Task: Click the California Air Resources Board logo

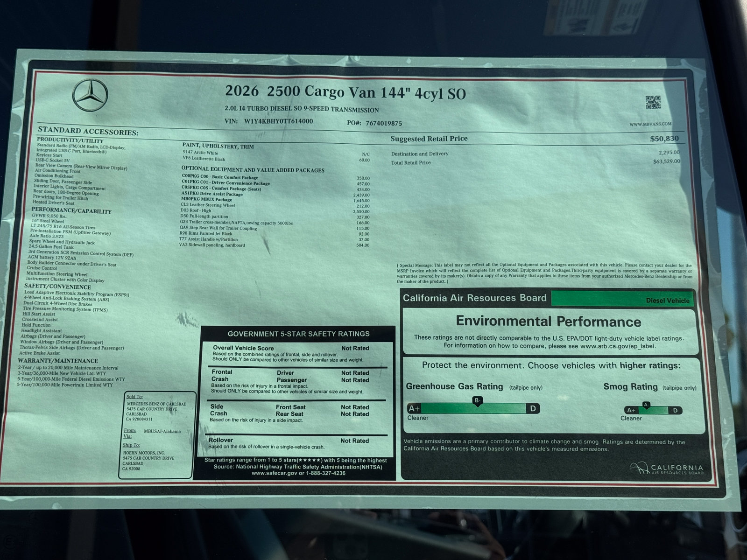Action: [666, 469]
